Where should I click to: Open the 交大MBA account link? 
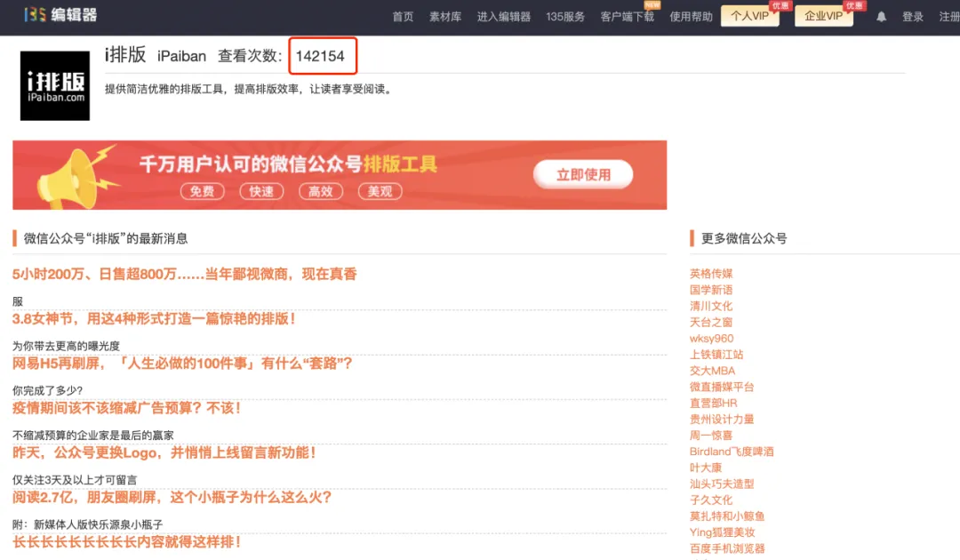pos(712,371)
